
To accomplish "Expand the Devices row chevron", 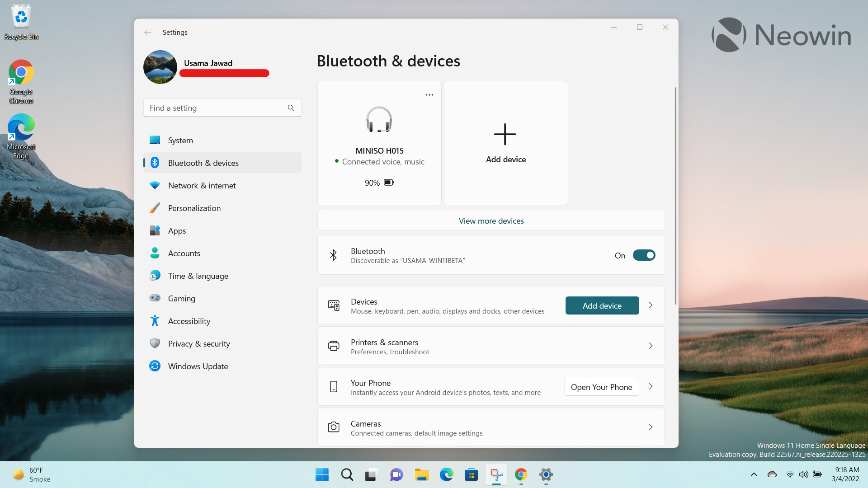I will [651, 305].
